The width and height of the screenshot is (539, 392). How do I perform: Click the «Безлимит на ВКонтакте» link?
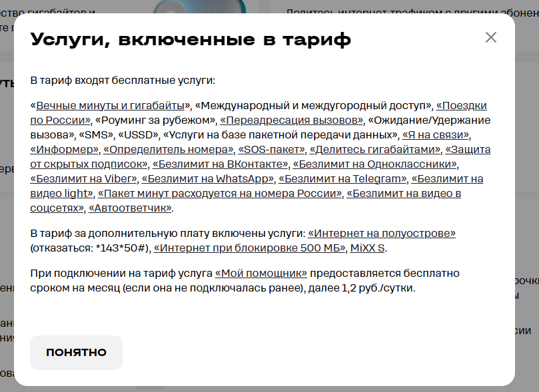click(221, 164)
